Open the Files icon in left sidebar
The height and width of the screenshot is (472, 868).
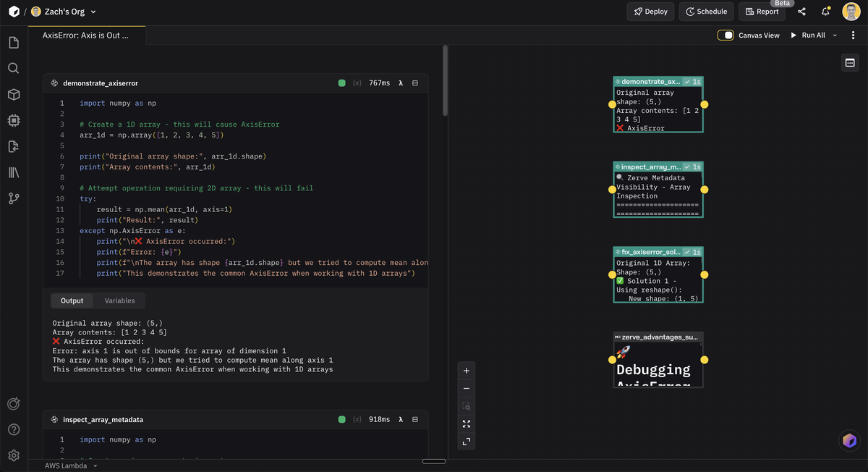tap(13, 43)
